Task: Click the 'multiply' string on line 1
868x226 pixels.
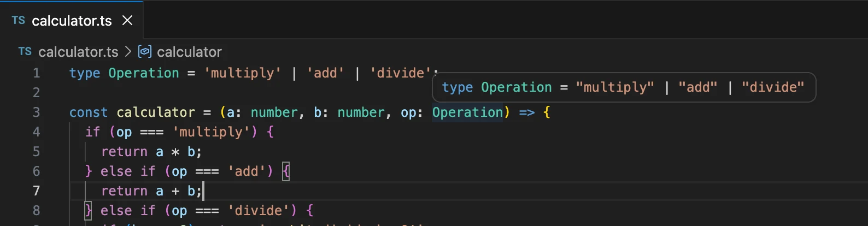Action: coord(242,73)
